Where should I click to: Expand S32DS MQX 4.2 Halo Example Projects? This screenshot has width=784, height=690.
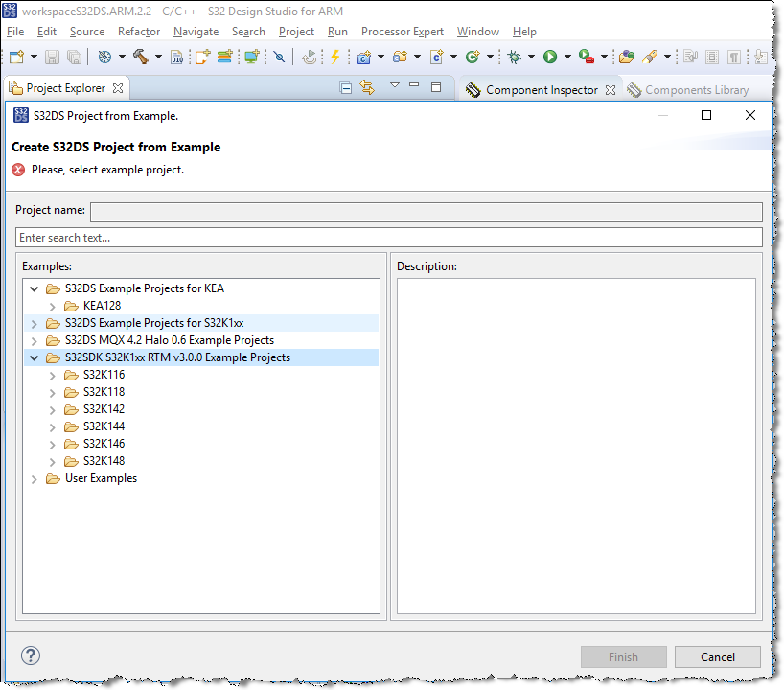[x=34, y=341]
